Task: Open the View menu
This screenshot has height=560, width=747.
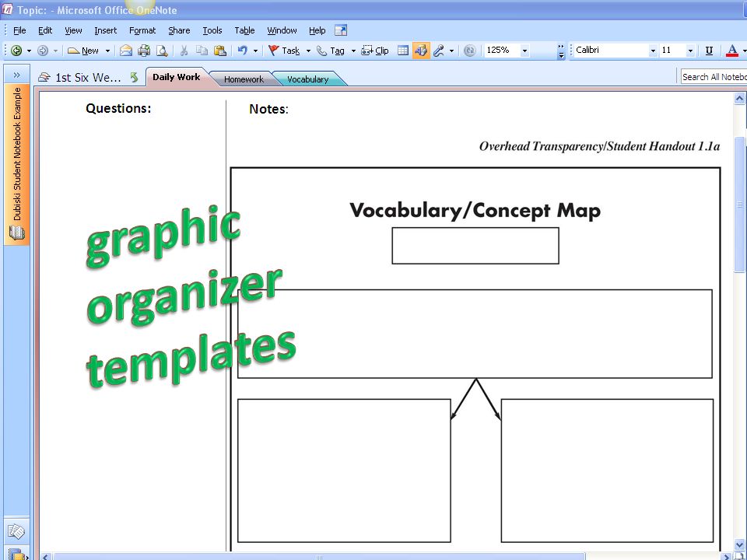Action: click(73, 30)
